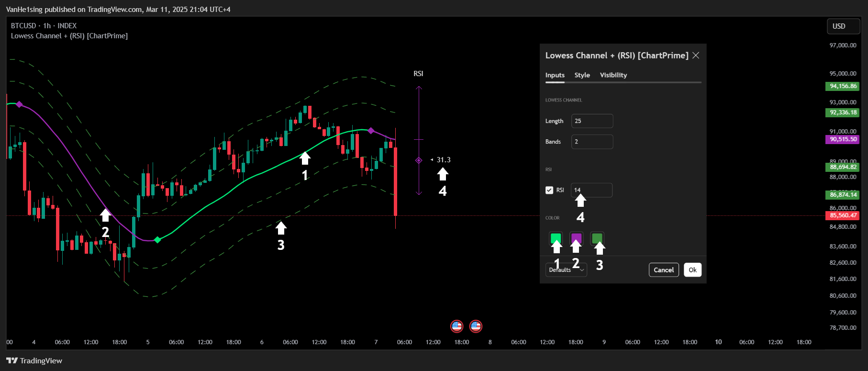Click the USD currency button
Image resolution: width=868 pixels, height=371 pixels.
click(x=843, y=26)
